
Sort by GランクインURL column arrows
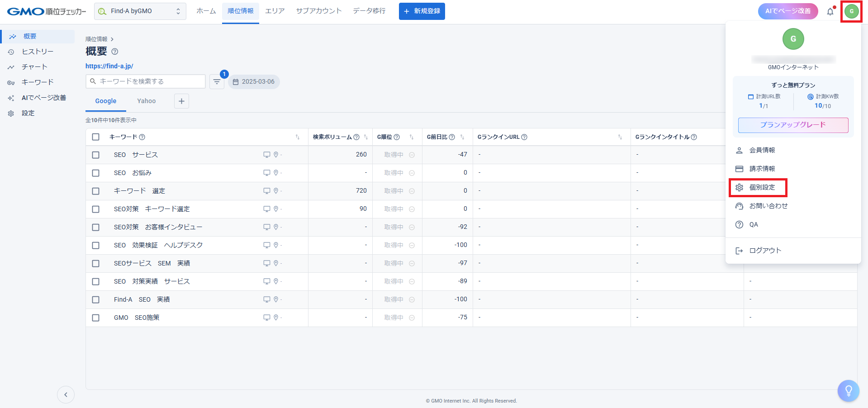(x=620, y=137)
